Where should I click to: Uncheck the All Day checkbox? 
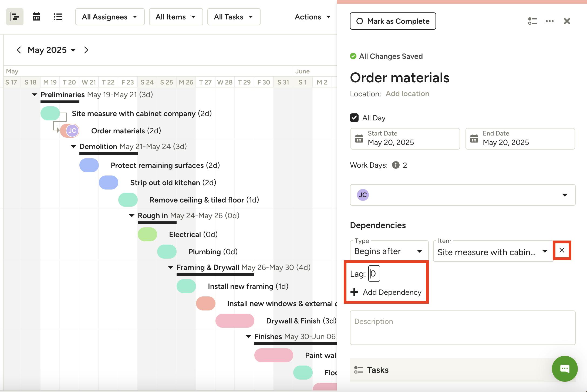pos(354,118)
